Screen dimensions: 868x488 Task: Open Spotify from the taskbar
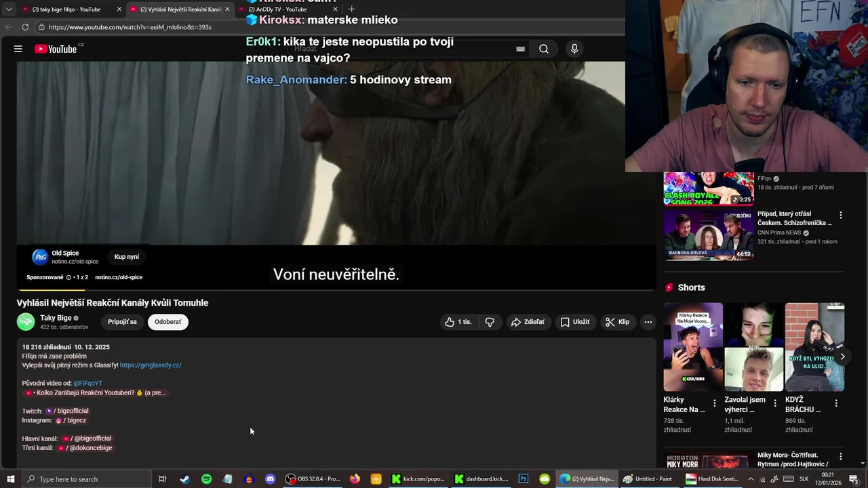coord(206,479)
